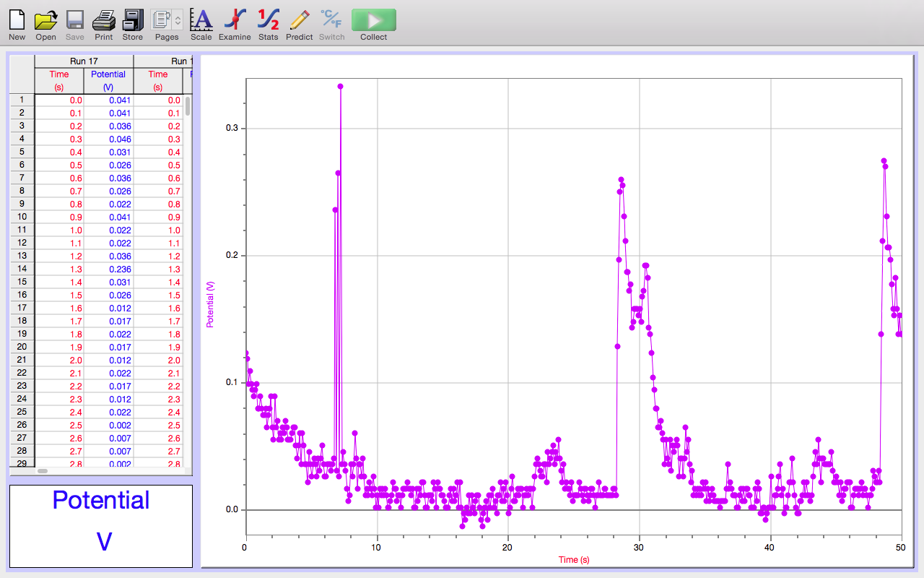Viewport: 924px width, 578px height.
Task: Click the red Time column header
Action: tap(59, 80)
